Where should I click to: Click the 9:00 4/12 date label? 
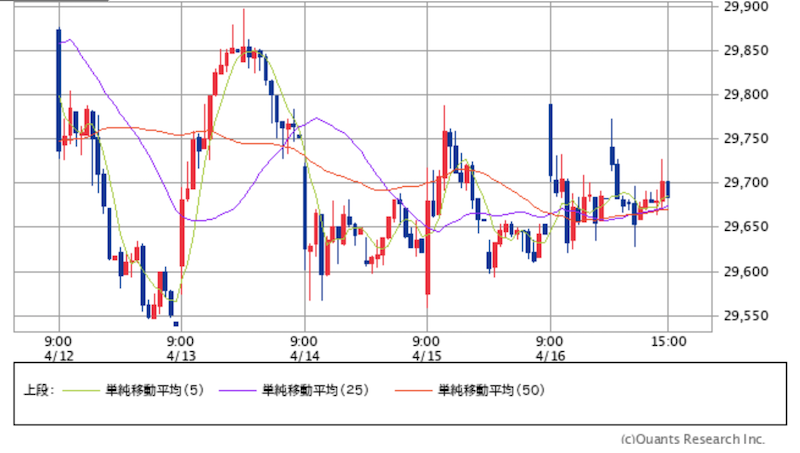(x=59, y=348)
